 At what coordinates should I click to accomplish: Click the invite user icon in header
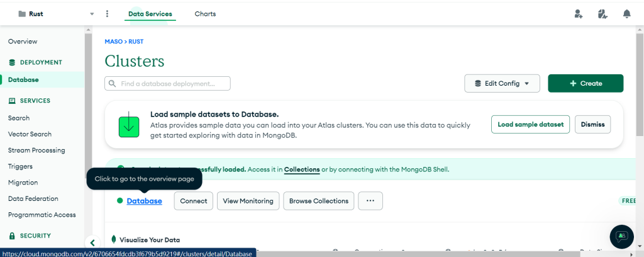[x=579, y=14]
